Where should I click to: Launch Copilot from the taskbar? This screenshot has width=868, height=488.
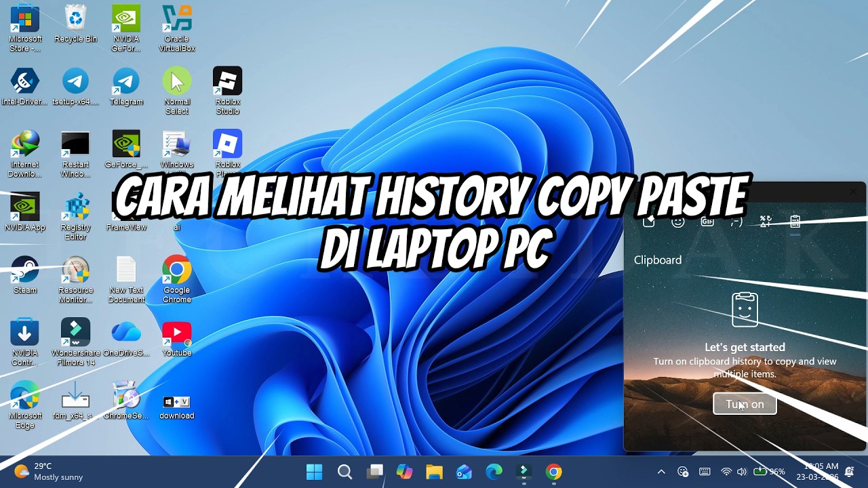(404, 472)
